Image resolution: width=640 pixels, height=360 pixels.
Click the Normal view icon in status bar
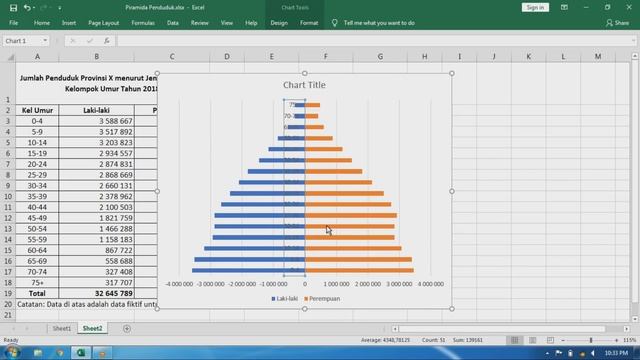click(x=515, y=340)
